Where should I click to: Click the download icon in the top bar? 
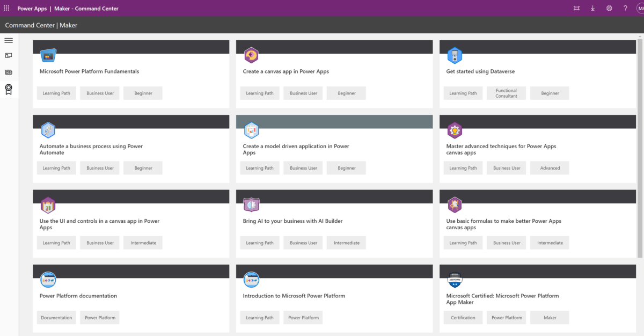point(592,8)
